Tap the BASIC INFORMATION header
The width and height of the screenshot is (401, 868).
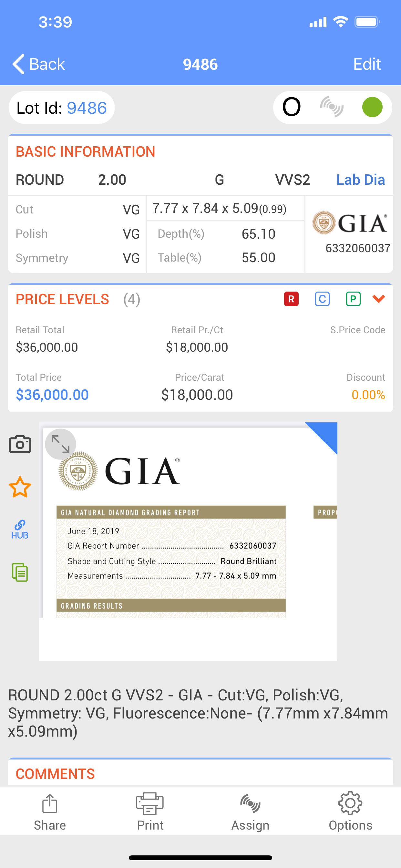tap(85, 152)
